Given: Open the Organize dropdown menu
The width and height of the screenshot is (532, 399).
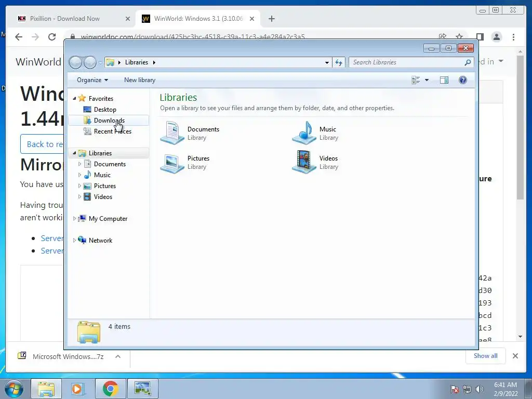Looking at the screenshot, I should pyautogui.click(x=92, y=80).
